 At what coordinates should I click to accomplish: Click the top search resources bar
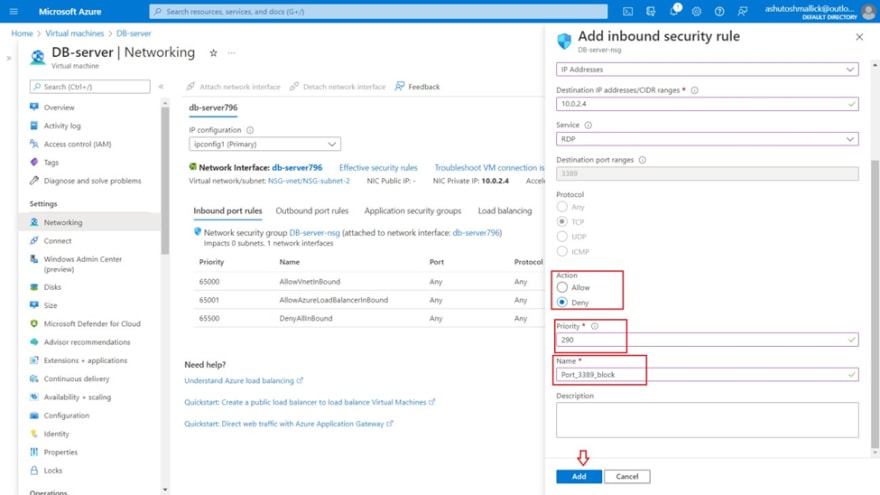pyautogui.click(x=378, y=11)
